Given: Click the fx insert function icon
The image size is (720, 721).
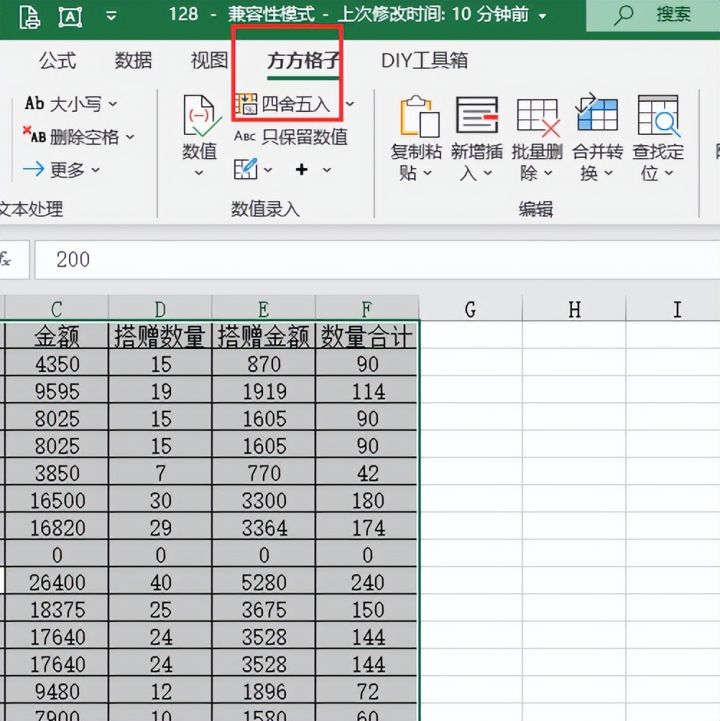Looking at the screenshot, I should coord(6,260).
